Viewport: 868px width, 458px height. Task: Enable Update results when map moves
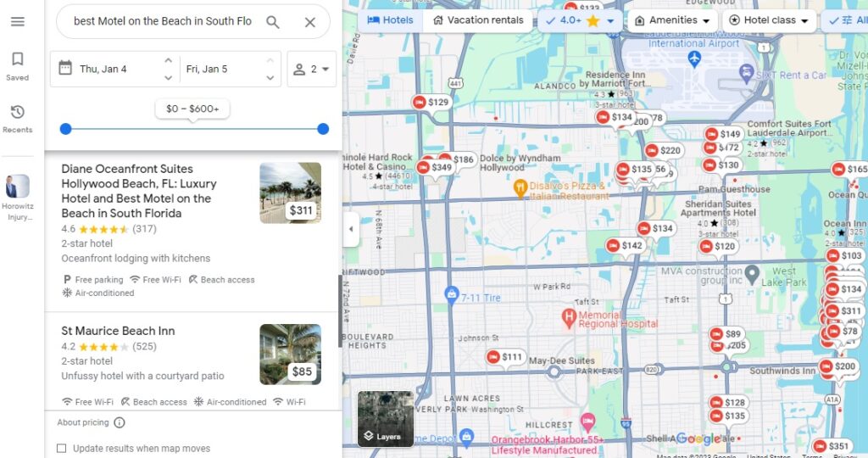[x=61, y=448]
